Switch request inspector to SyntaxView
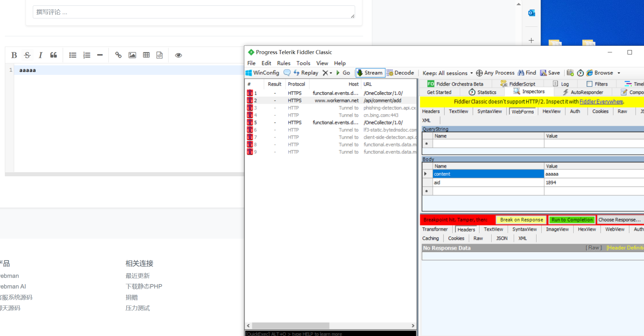This screenshot has height=336, width=644. click(489, 111)
